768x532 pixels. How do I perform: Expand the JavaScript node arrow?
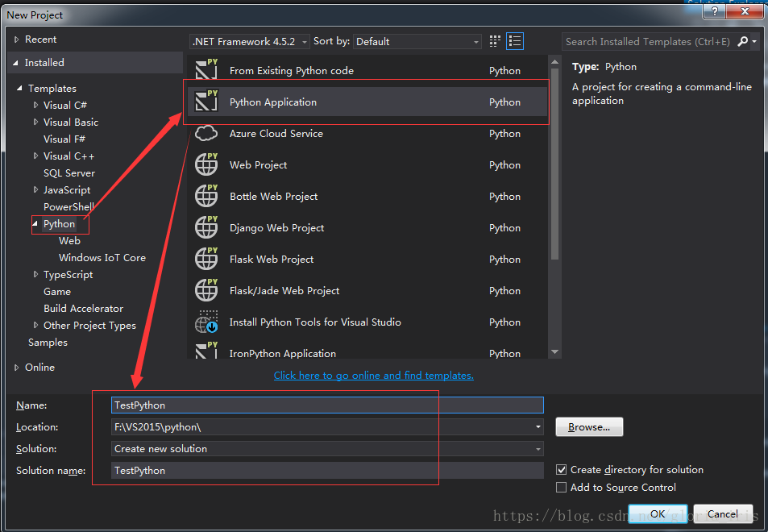[35, 189]
